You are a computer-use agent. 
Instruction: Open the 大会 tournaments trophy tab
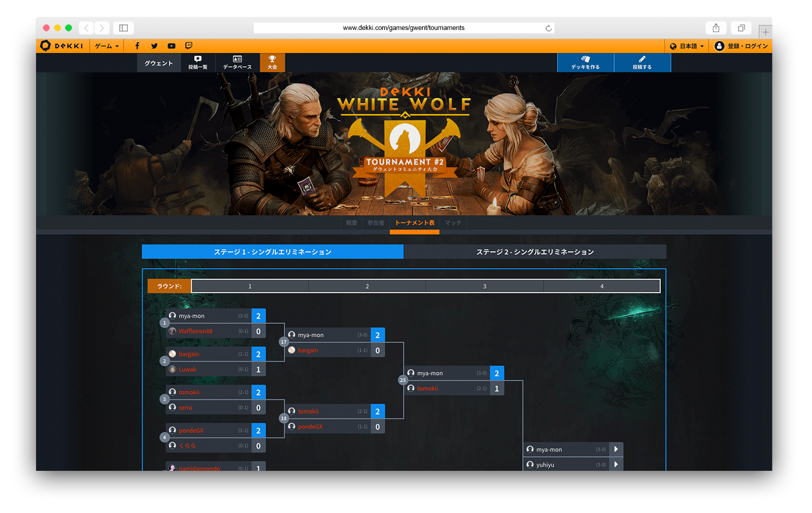[x=273, y=63]
